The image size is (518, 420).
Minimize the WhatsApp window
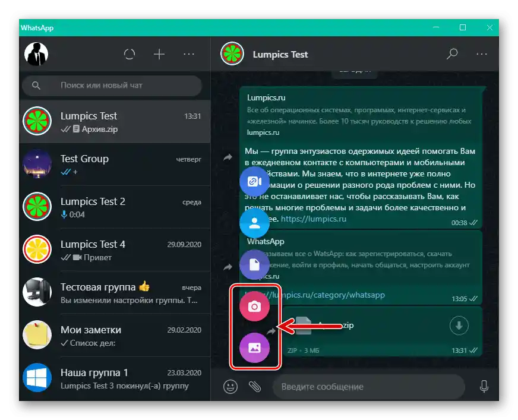tap(436, 27)
